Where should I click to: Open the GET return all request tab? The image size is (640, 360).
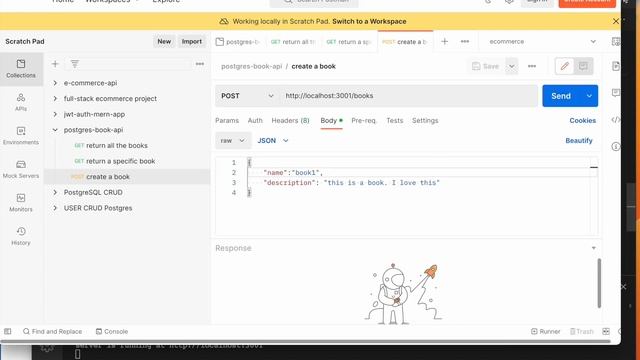click(x=293, y=42)
